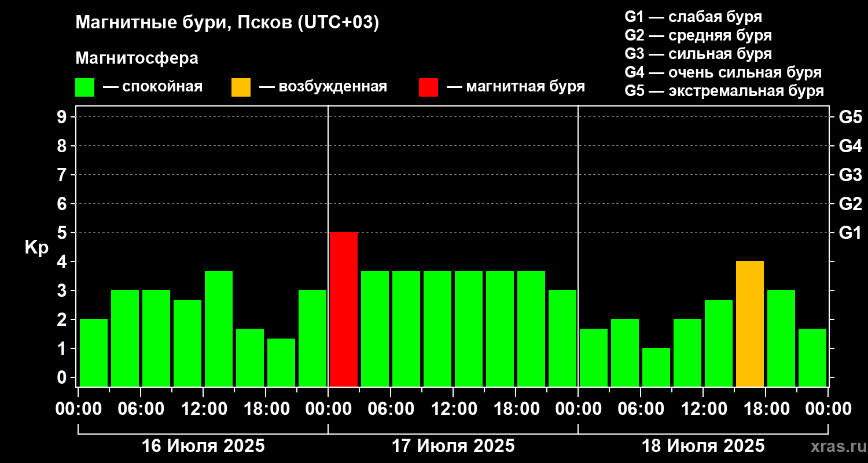The image size is (868, 463).
Task: Click the orange 'возбужденная' legend swatch
Action: pyautogui.click(x=241, y=87)
